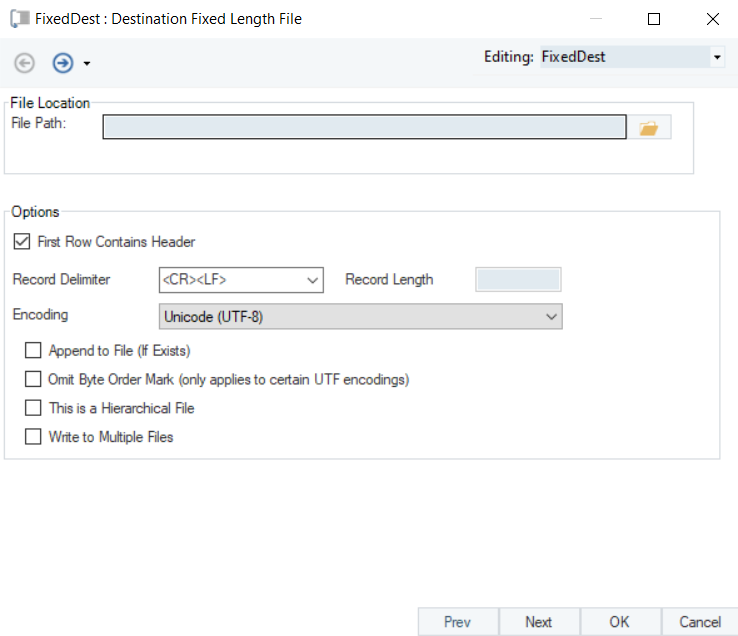Open the Encoding Unicode (UTF-8) dropdown
This screenshot has height=636, width=738.
pos(550,317)
